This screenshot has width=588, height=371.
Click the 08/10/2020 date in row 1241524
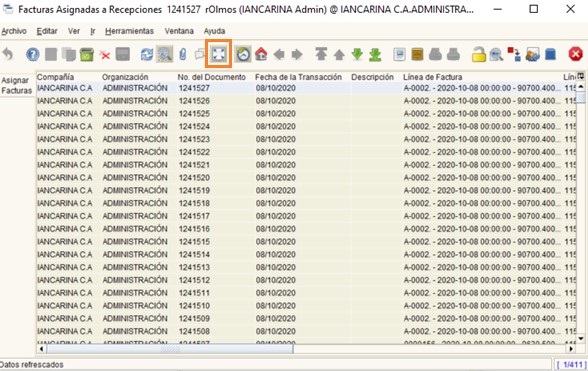pos(276,126)
